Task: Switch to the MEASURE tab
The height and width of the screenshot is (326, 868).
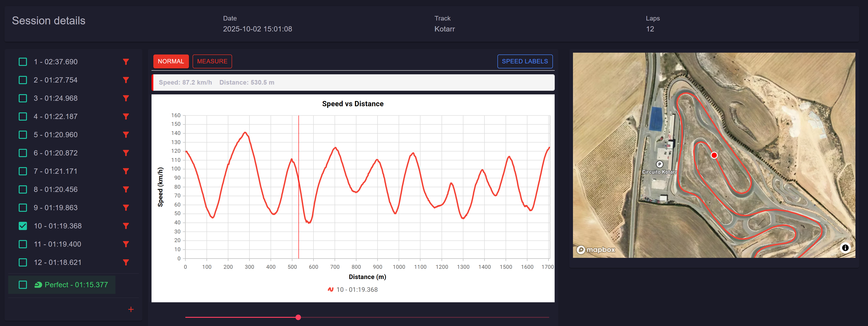Action: (x=212, y=61)
